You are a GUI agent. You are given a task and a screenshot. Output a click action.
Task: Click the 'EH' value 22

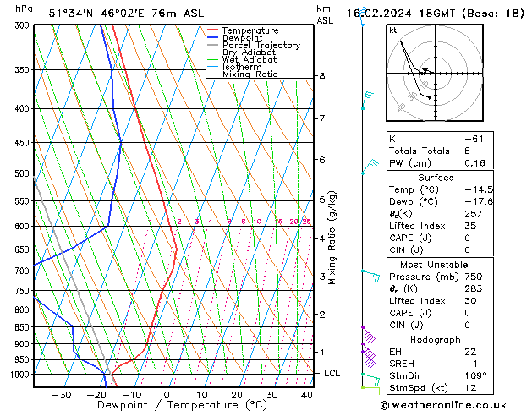pyautogui.click(x=470, y=352)
